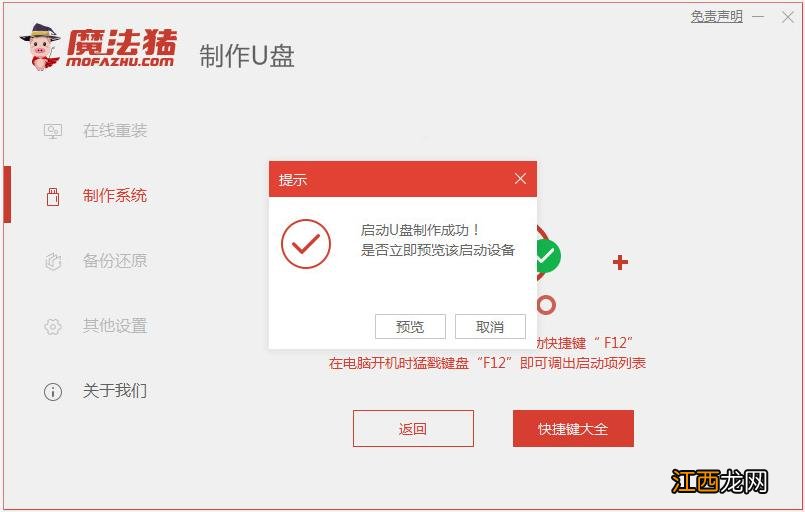Image resolution: width=805 pixels, height=512 pixels.
Task: Close the 提示 dialog with X
Action: (520, 179)
